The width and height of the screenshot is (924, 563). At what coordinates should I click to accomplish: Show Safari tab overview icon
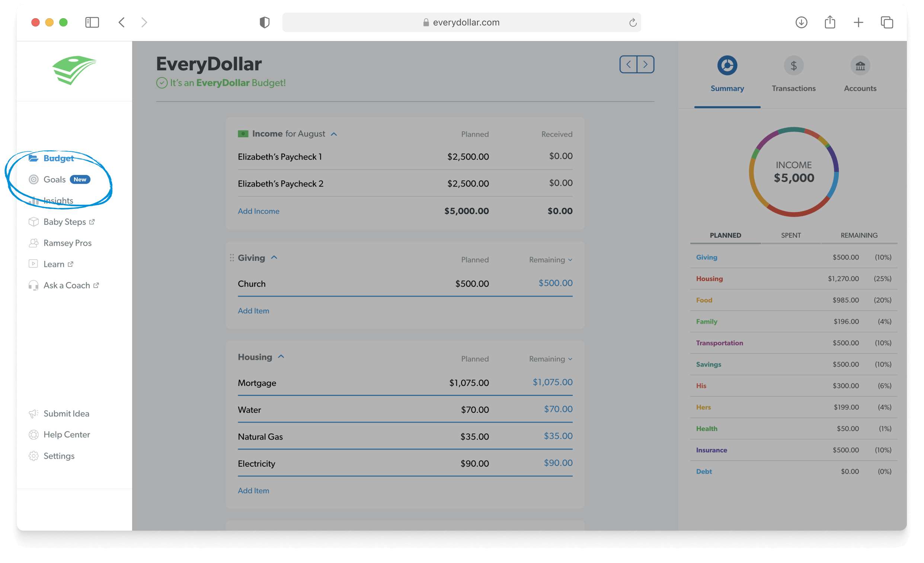point(886,22)
